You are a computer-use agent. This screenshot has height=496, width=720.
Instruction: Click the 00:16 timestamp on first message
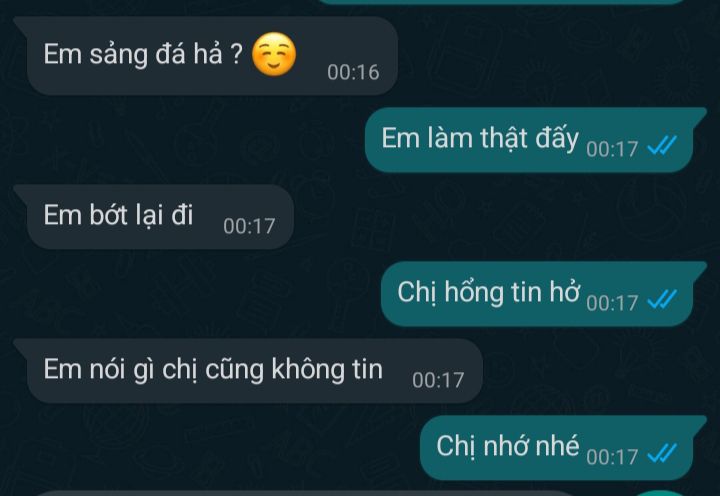pyautogui.click(x=353, y=72)
